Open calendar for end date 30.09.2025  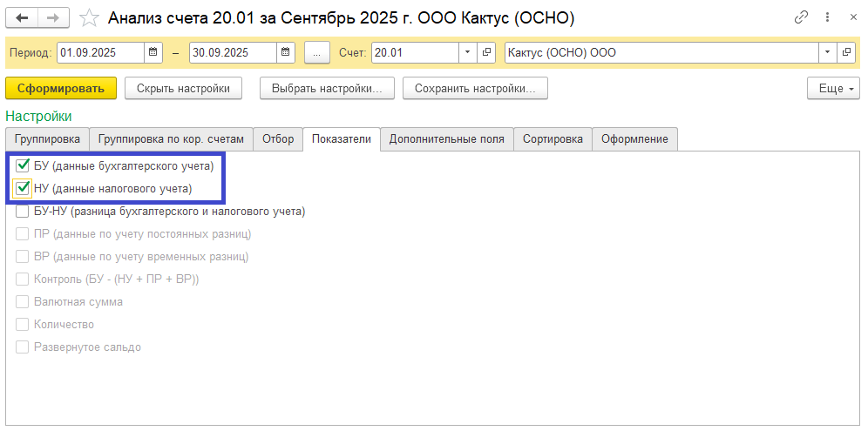(285, 52)
